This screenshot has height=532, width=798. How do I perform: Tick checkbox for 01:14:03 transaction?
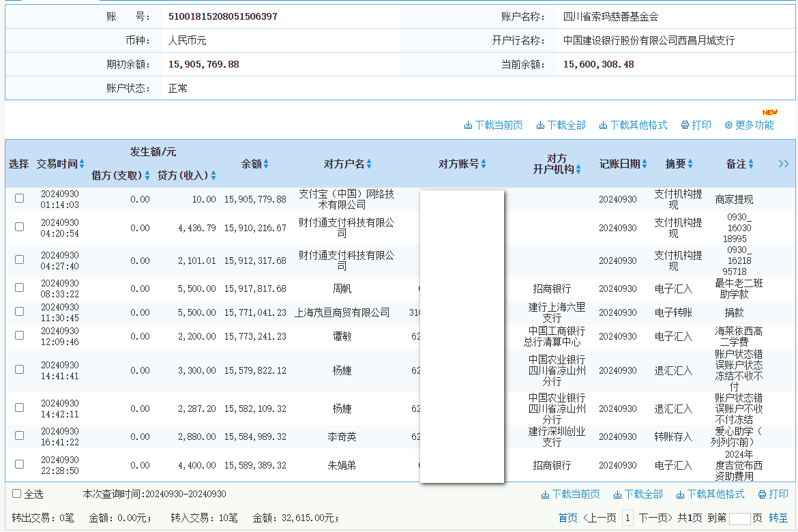point(19,198)
